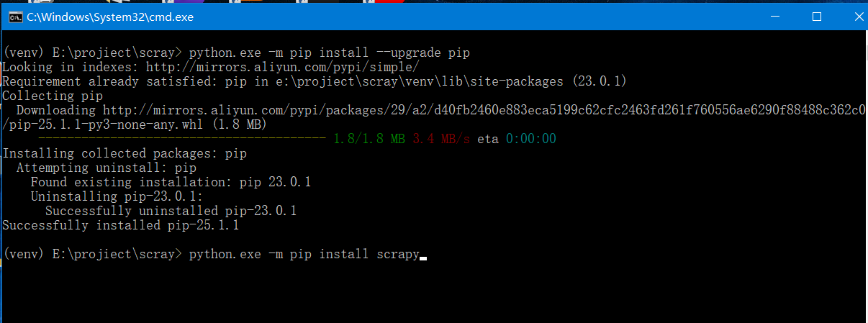
Task: Click the 'Collecting pip' line
Action: coord(53,96)
